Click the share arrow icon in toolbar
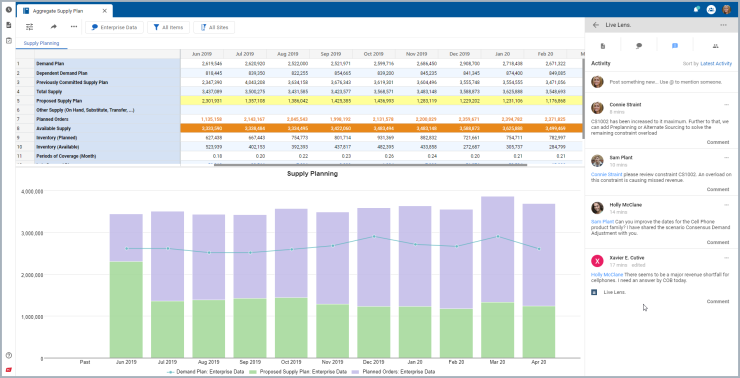The width and height of the screenshot is (740, 378). [x=53, y=27]
